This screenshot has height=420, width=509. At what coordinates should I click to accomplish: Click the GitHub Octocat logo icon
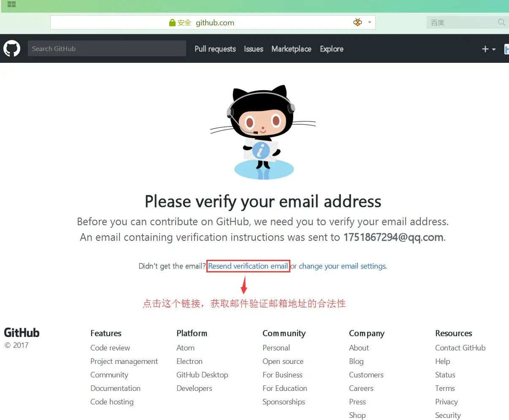coord(12,48)
